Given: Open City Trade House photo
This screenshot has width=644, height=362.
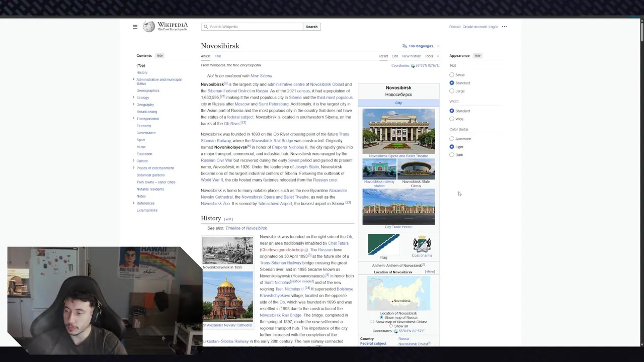Looking at the screenshot, I should [x=398, y=207].
